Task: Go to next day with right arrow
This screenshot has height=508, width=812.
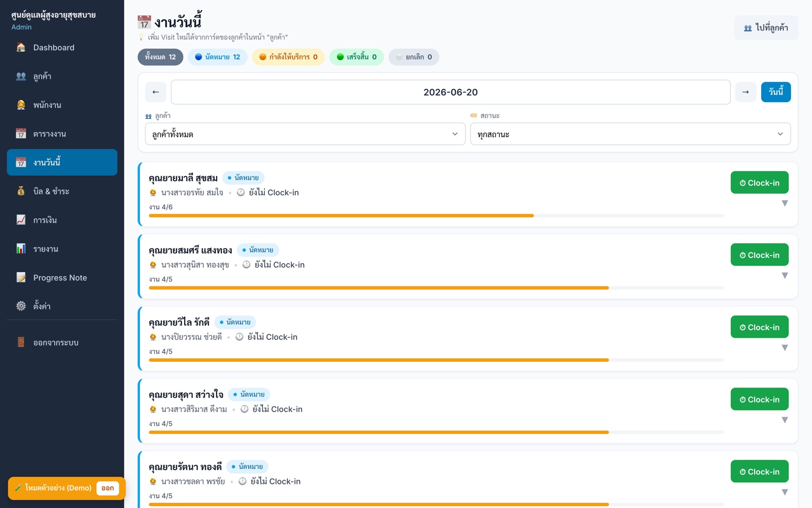Action: click(746, 92)
